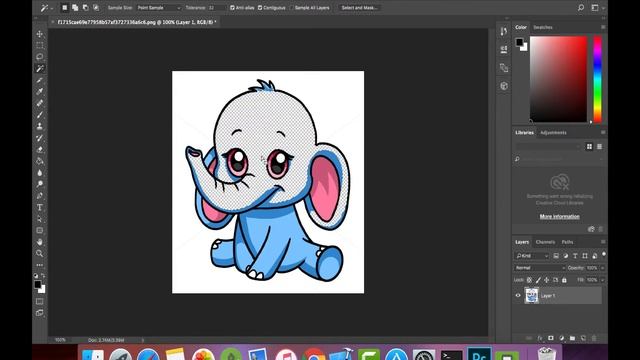The height and width of the screenshot is (360, 640).
Task: Choose Subtract from Selection mode icon
Action: [x=85, y=8]
